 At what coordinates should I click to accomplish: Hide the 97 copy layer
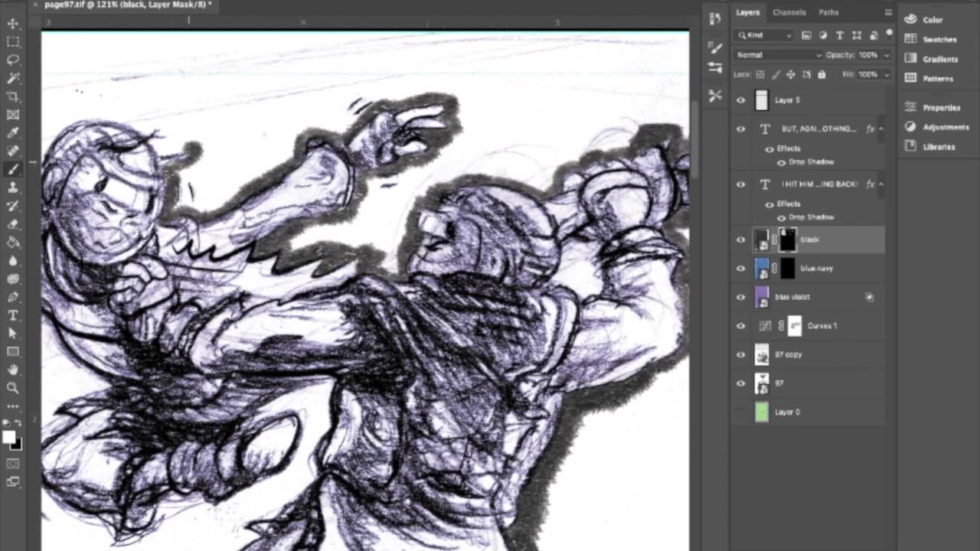740,354
